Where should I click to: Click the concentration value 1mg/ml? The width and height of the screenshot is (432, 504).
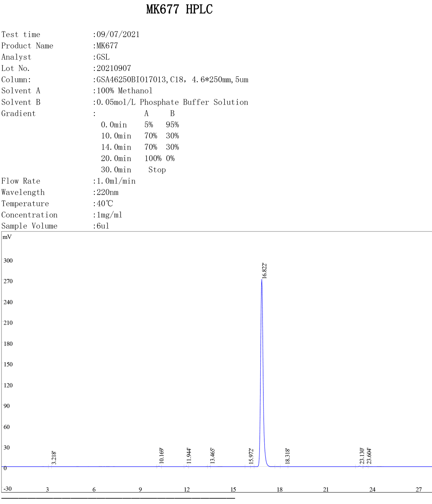[x=109, y=215]
